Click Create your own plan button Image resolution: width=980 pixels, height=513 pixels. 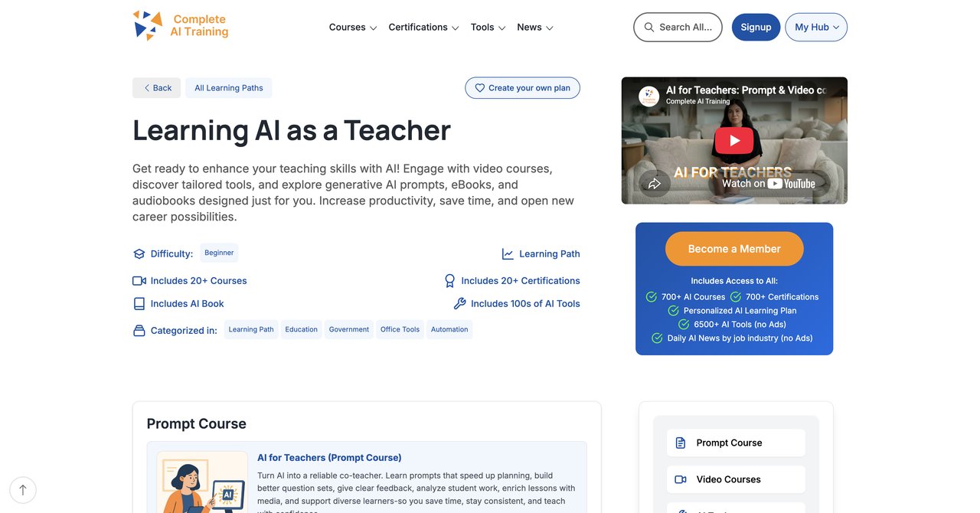pyautogui.click(x=523, y=88)
